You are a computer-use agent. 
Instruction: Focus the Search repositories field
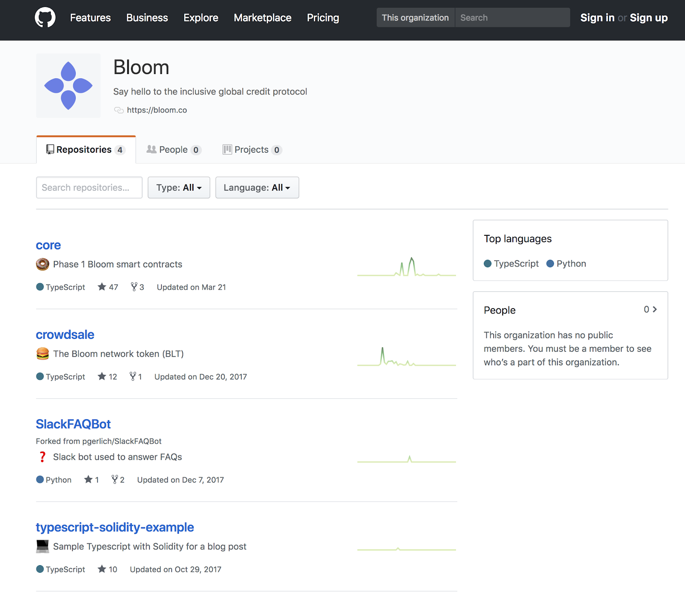[x=89, y=187]
